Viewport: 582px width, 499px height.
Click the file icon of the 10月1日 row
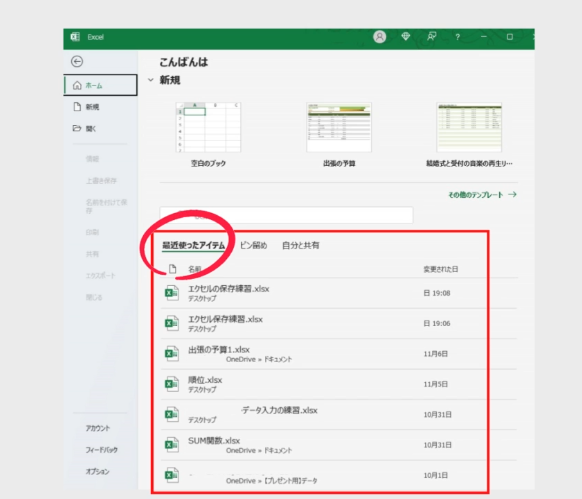(172, 475)
